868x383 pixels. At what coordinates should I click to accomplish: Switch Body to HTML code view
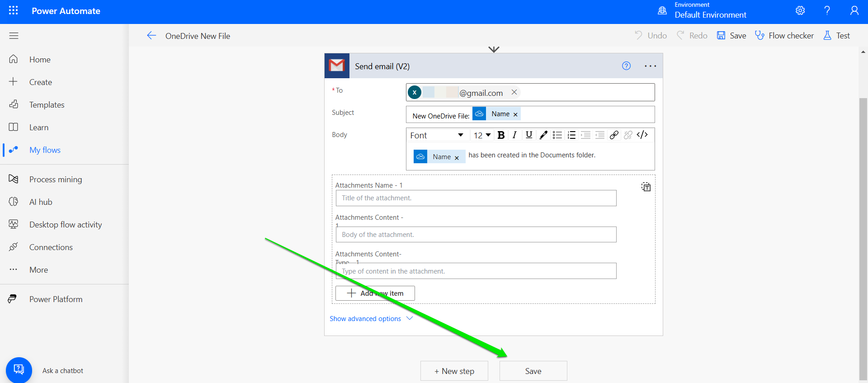[642, 135]
